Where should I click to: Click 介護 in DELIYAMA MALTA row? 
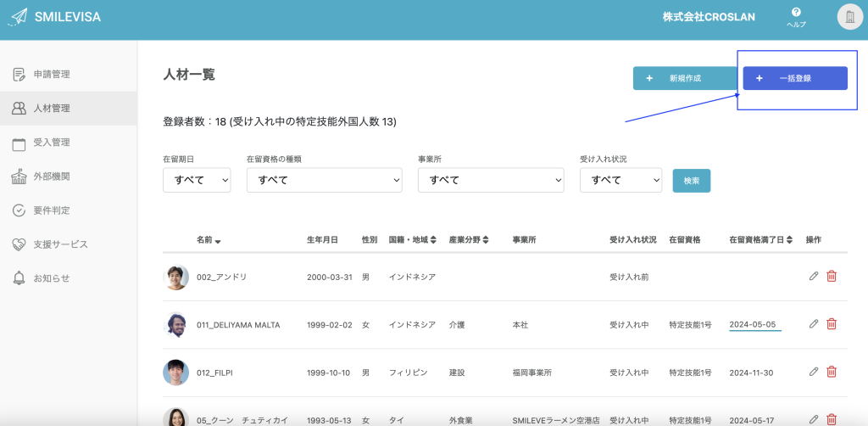(x=457, y=325)
